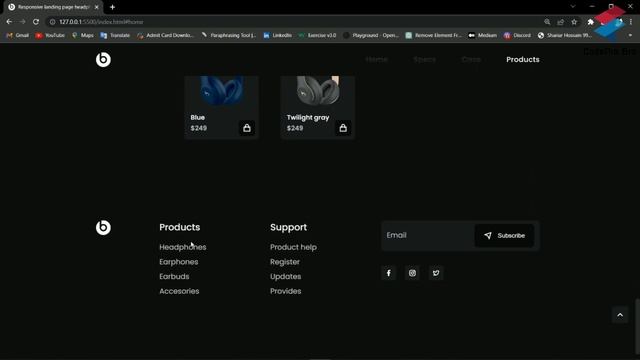
Task: Open the LinkedIn bookmark
Action: [x=278, y=36]
